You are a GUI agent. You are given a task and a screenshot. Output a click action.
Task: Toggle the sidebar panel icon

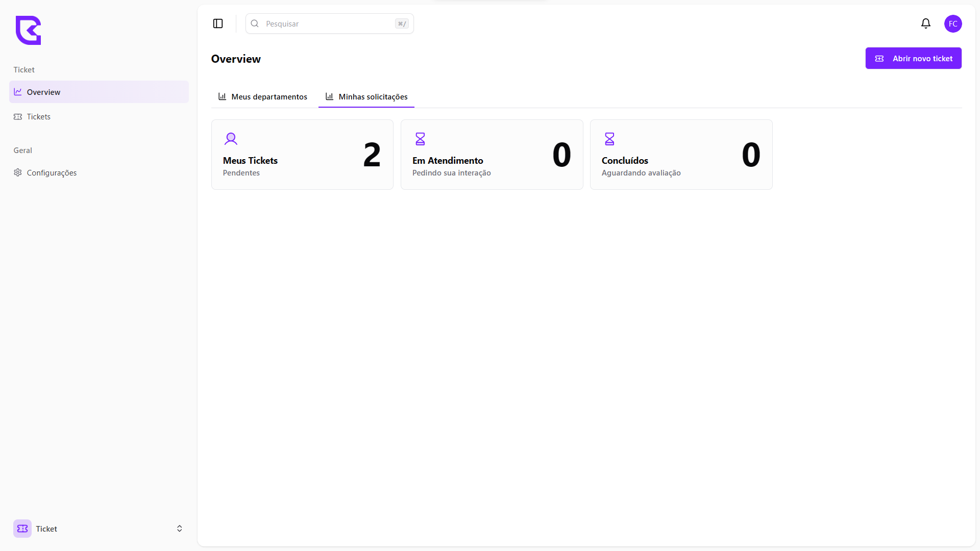[218, 23]
